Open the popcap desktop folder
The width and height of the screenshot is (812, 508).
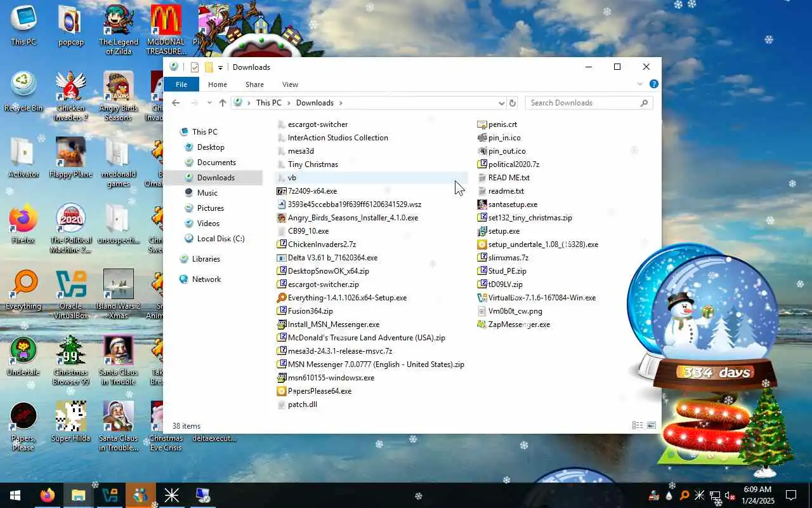[x=70, y=25]
